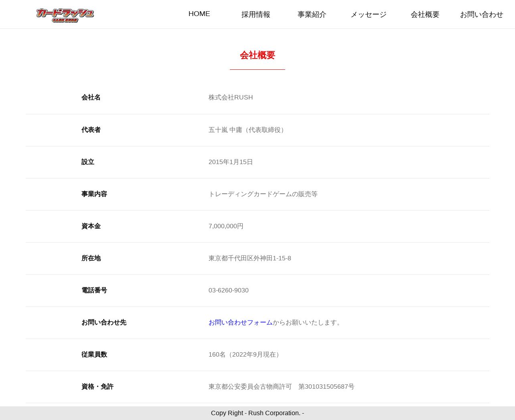
Task: Select the 資格・免許 label
Action: coord(97,387)
